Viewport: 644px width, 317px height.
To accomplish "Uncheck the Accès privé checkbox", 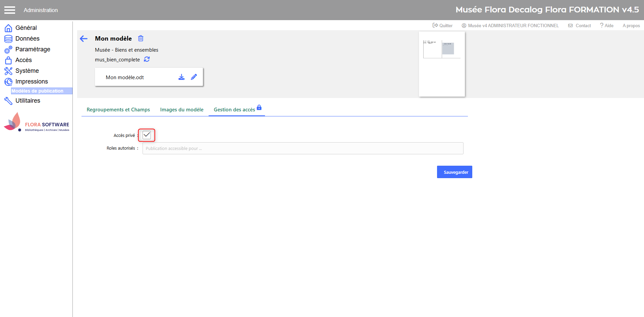I will [x=147, y=135].
